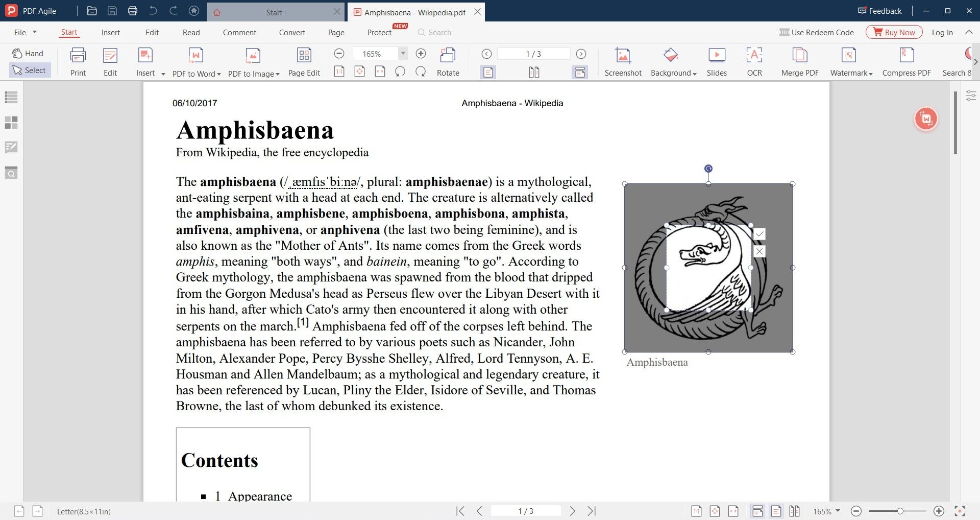This screenshot has width=980, height=520.
Task: Go to next page in ribbon
Action: (x=581, y=54)
